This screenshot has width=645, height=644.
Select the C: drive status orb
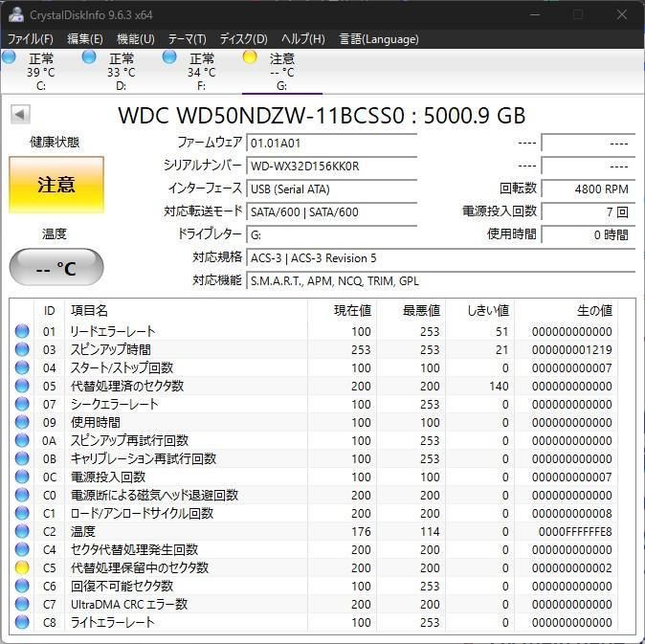click(x=10, y=57)
